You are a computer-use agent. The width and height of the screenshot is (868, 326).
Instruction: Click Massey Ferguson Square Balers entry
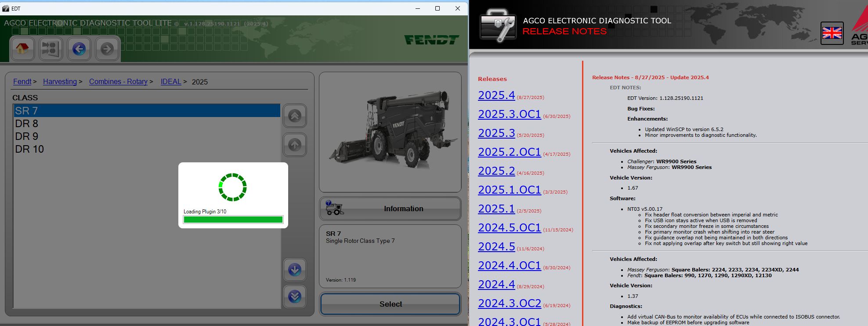point(713,270)
